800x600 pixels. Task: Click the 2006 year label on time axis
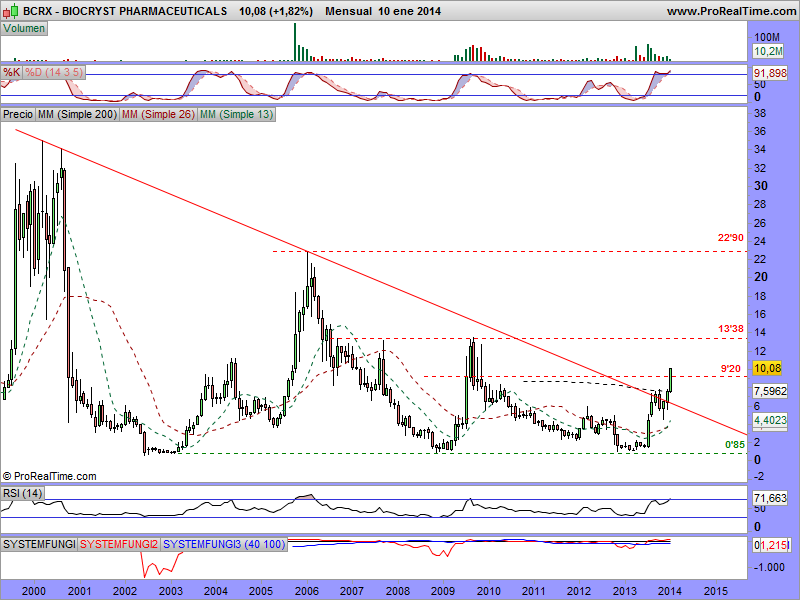(x=307, y=591)
